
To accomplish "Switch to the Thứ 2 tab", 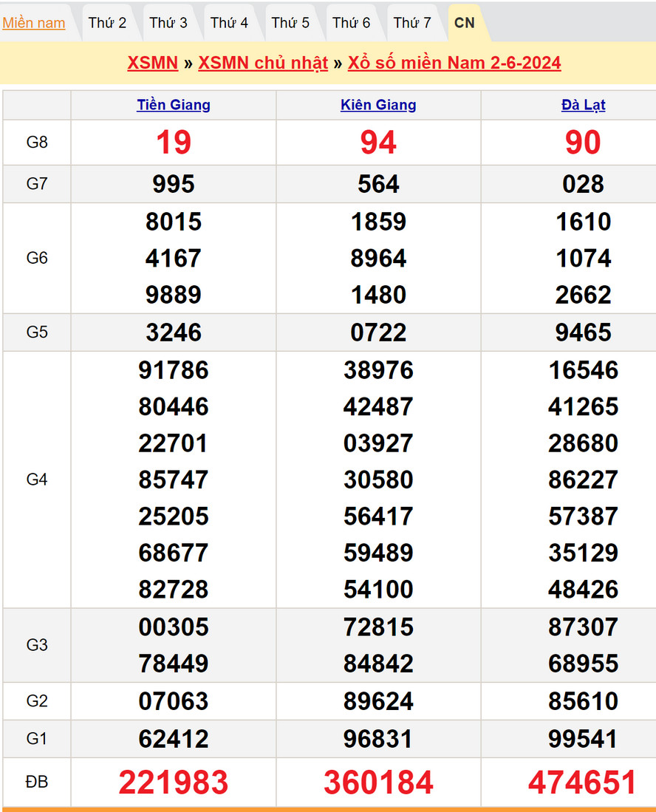I will pyautogui.click(x=107, y=23).
